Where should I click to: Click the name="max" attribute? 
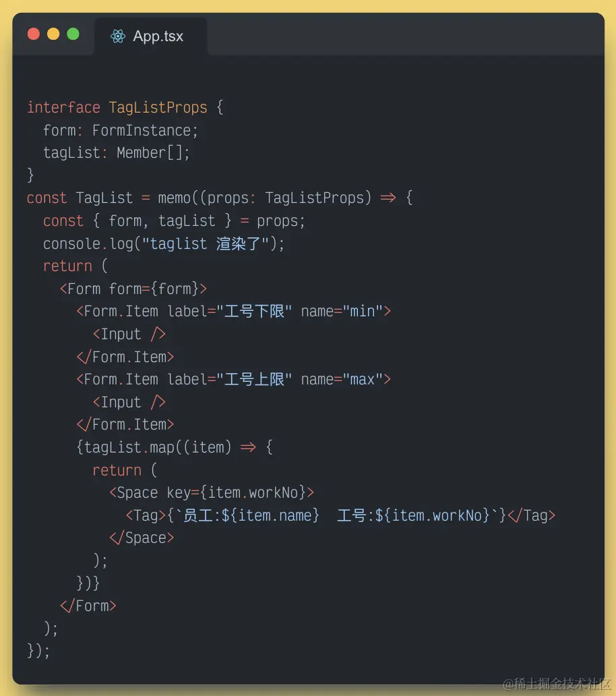341,380
